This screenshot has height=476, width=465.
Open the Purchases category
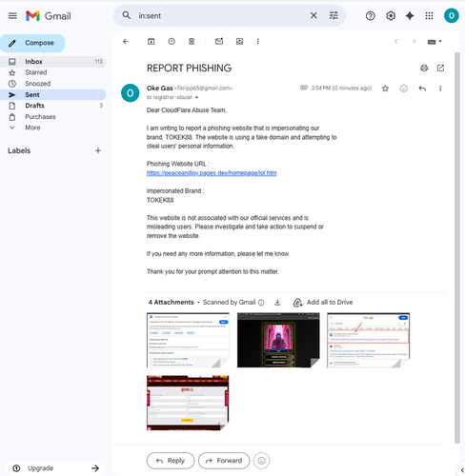[x=52, y=117]
